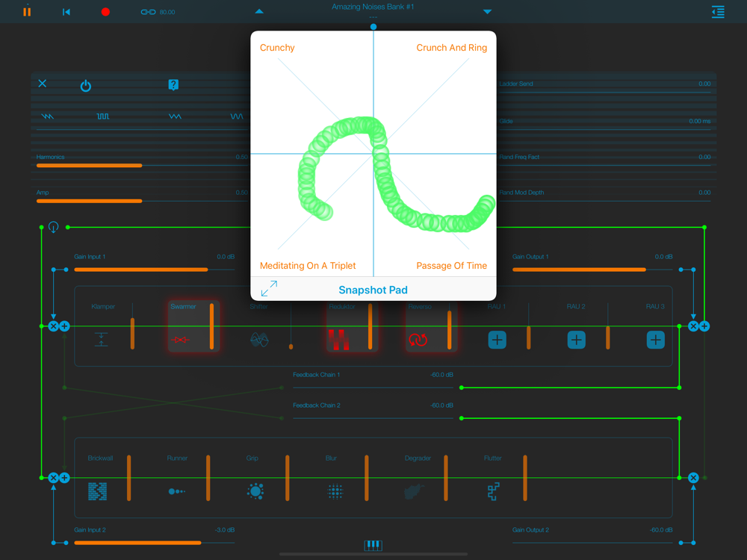The width and height of the screenshot is (747, 560).
Task: Adjust the Gain Input 1 slider
Action: tap(155, 270)
